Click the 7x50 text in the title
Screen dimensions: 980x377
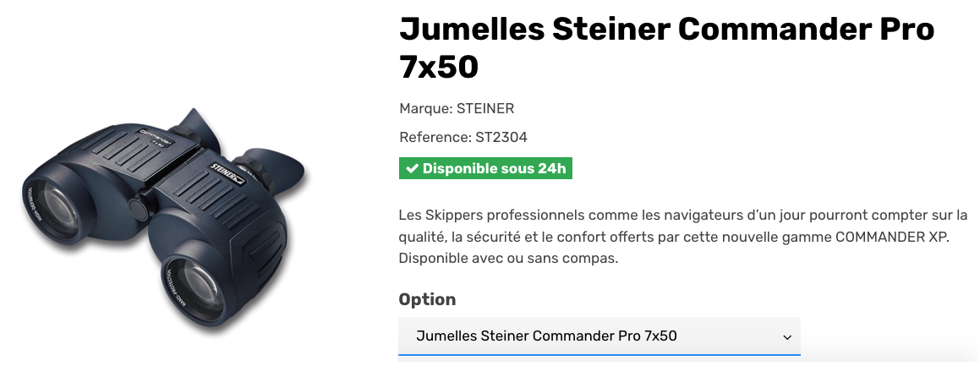coord(439,66)
